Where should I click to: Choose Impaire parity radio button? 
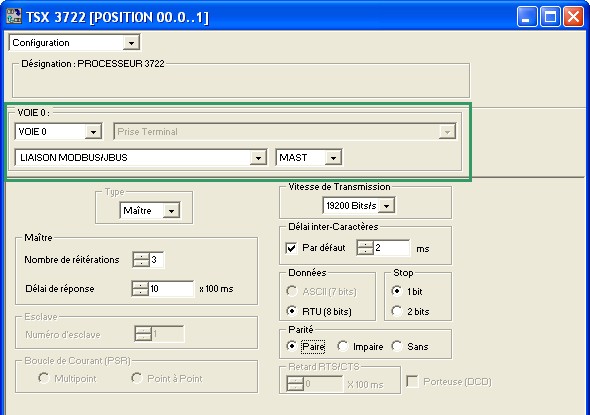coord(342,346)
